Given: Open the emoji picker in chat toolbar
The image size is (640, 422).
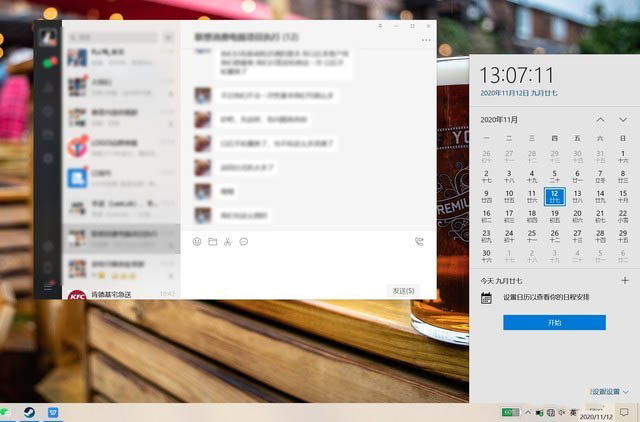Looking at the screenshot, I should (x=197, y=242).
